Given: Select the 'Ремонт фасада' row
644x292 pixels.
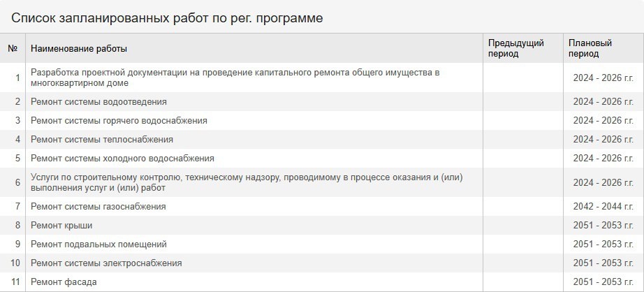Looking at the screenshot, I should point(322,282).
